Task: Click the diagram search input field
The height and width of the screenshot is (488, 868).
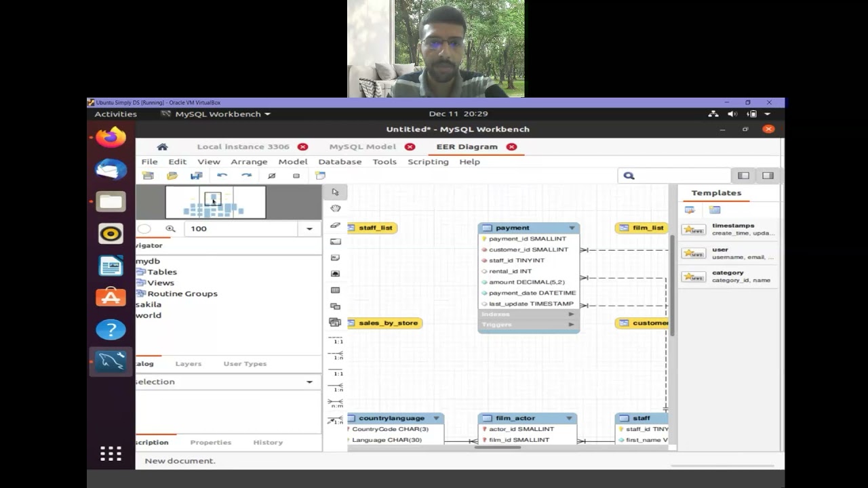Action: coord(674,176)
